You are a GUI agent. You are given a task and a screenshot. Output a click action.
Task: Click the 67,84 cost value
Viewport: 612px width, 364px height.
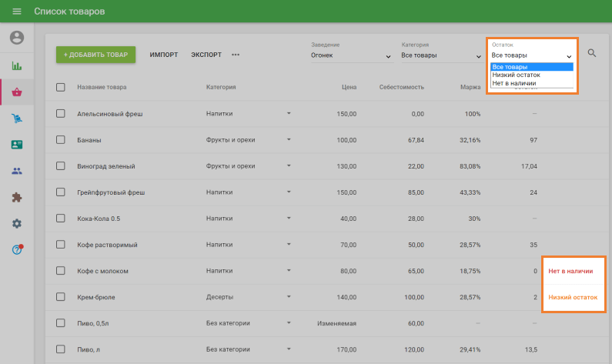click(416, 140)
